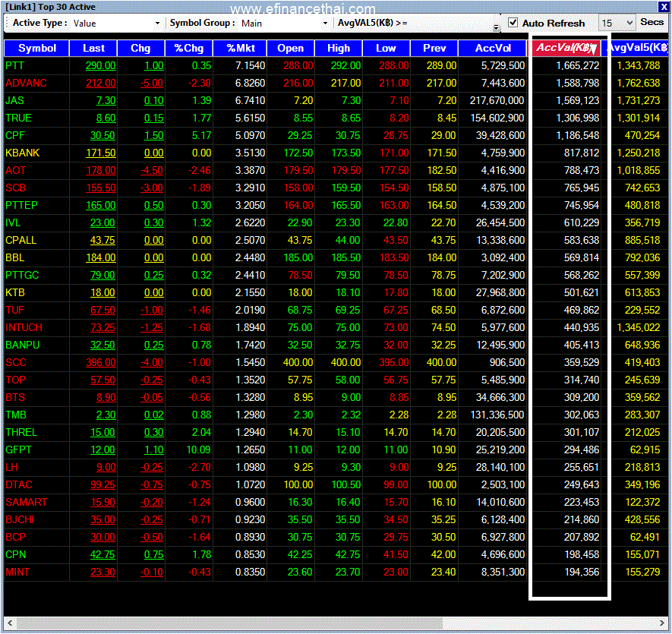The image size is (672, 634).
Task: Select the ADVANC symbol
Action: [x=26, y=84]
